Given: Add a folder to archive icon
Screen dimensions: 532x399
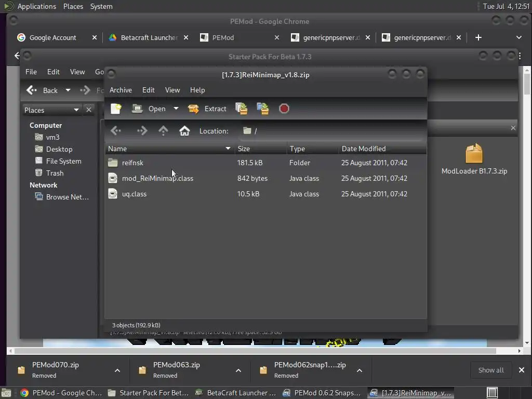Looking at the screenshot, I should (262, 109).
